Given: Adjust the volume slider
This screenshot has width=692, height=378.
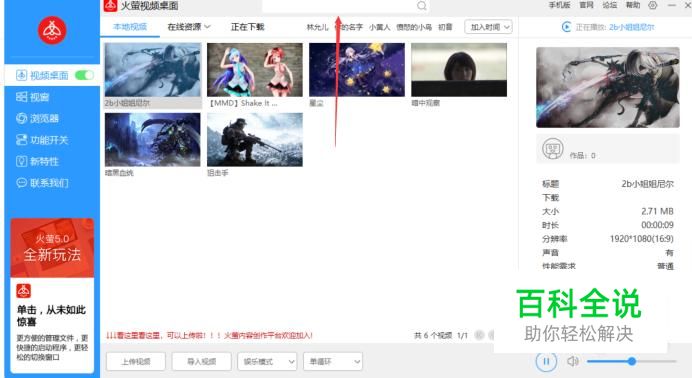Looking at the screenshot, I should (632, 361).
